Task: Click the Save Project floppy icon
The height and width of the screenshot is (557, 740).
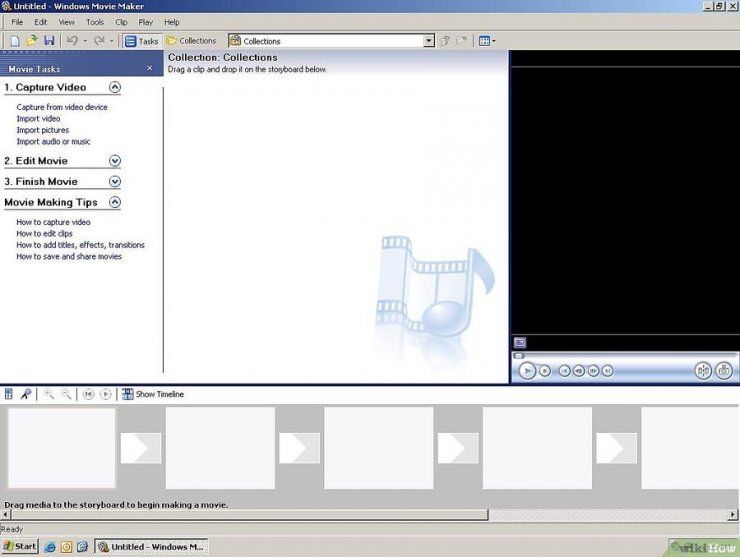Action: click(x=49, y=41)
